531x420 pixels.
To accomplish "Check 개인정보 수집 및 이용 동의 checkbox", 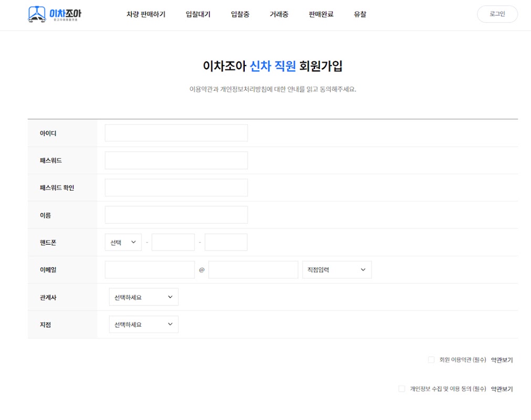I will coord(402,389).
